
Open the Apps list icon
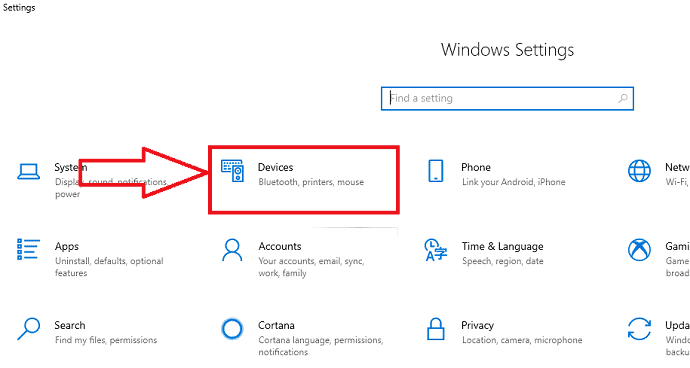(x=29, y=249)
